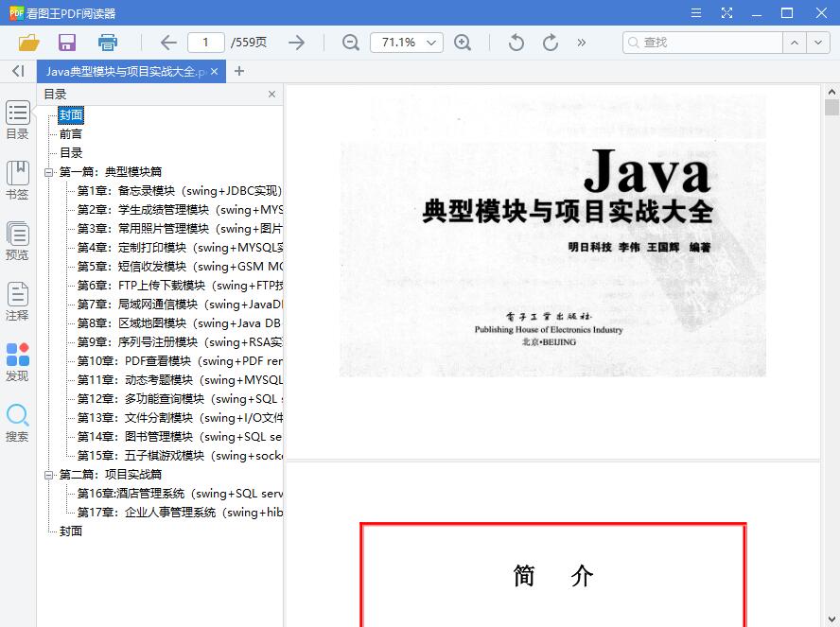This screenshot has width=840, height=627.
Task: Open 发现 discover sidebar panel
Action: tap(17, 362)
